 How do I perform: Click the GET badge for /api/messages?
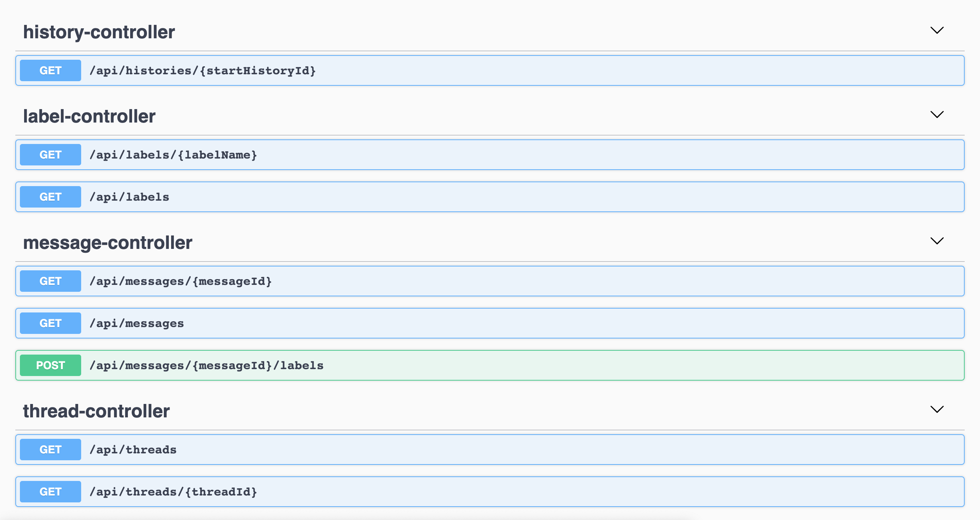51,323
